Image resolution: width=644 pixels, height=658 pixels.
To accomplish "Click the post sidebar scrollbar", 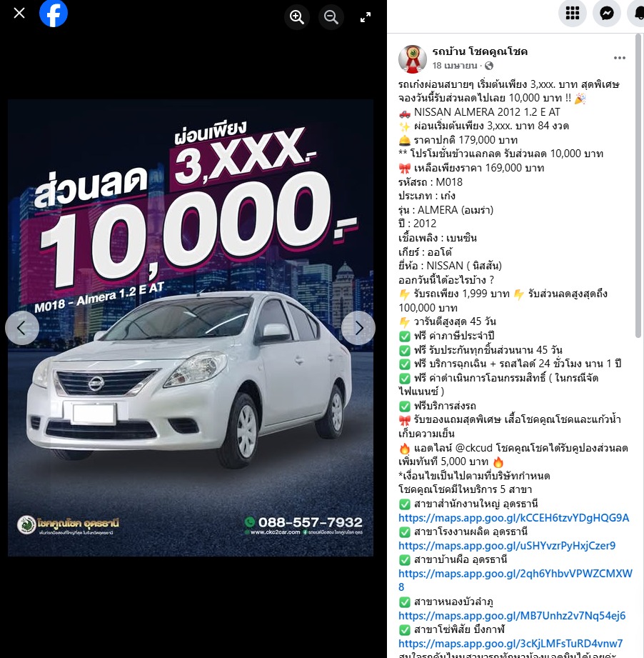I will 638,186.
